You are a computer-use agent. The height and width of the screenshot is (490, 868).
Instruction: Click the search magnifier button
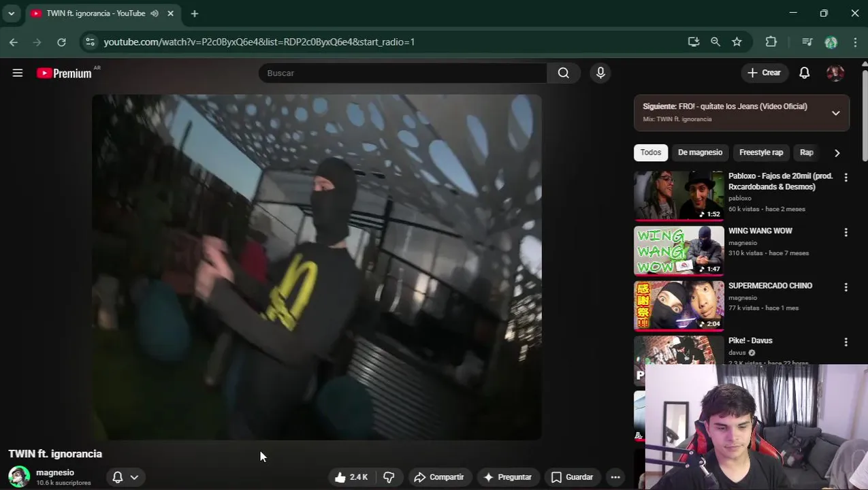tap(563, 73)
